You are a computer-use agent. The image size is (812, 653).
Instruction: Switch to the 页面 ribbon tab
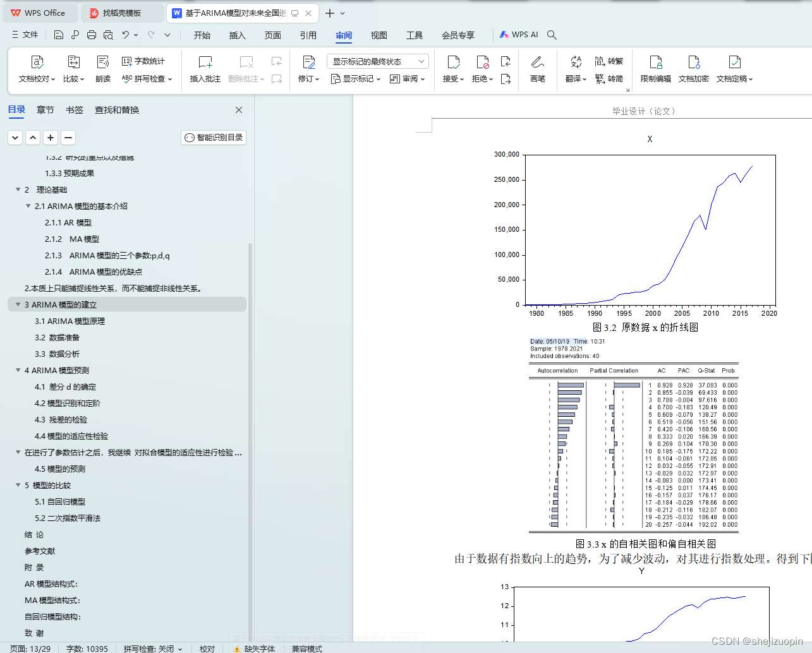273,35
